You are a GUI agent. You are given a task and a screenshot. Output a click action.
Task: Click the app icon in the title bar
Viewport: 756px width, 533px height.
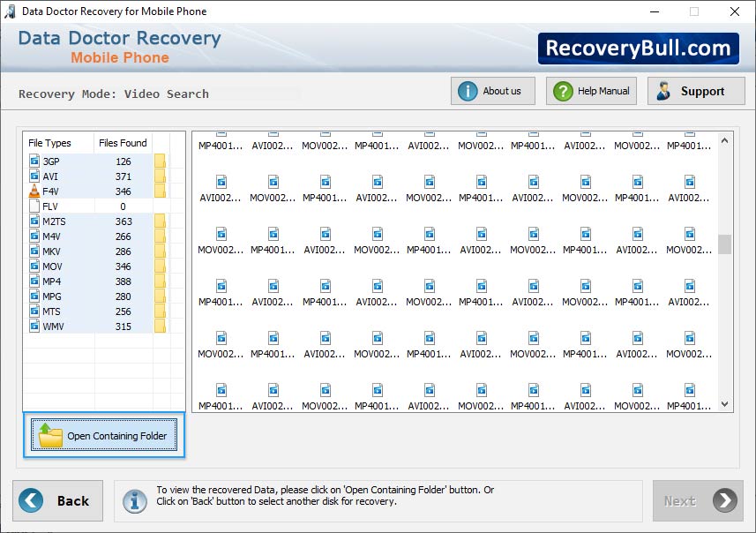(x=10, y=11)
